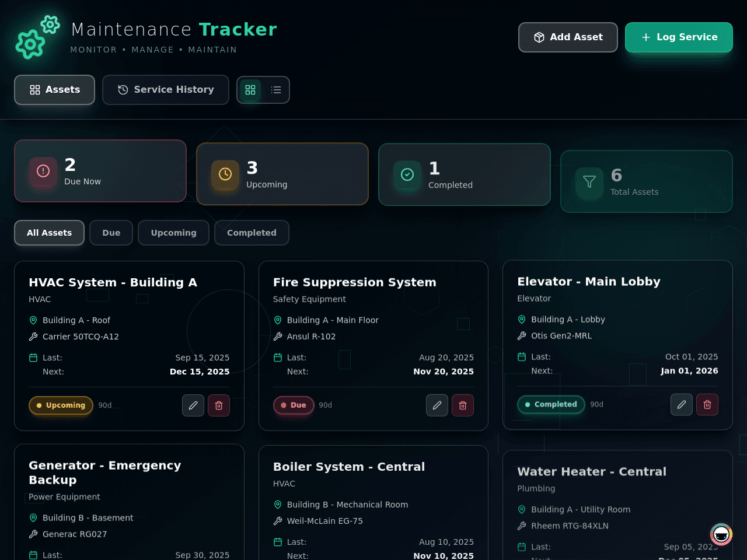Open the Service History tab
Viewport: 747px width, 560px height.
pos(166,90)
